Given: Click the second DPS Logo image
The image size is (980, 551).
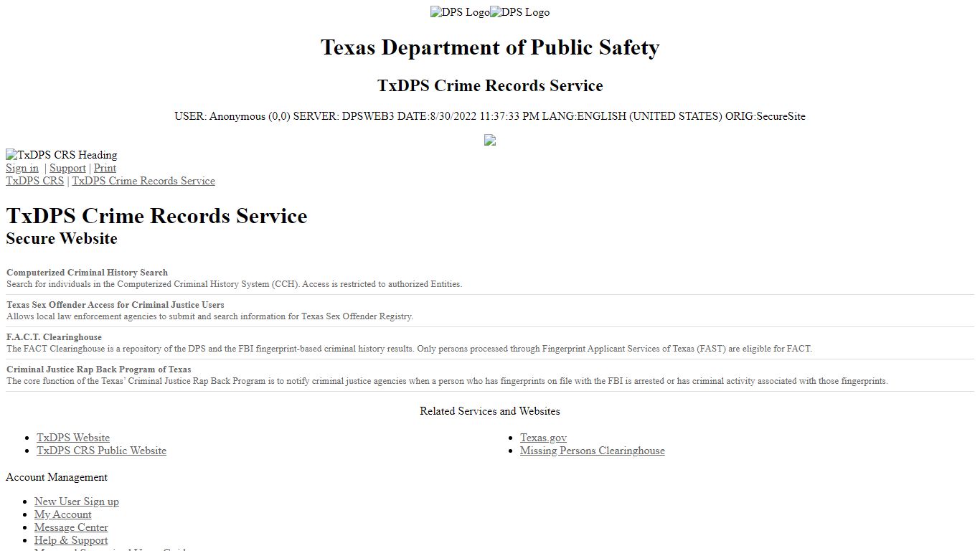Looking at the screenshot, I should point(520,12).
